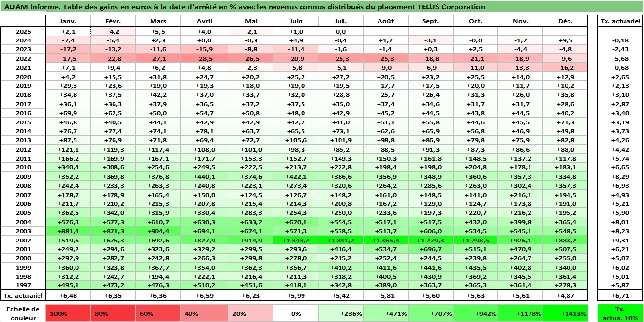Select the +495,1 cell for January 1997
Viewport: 644px width, 322px height.
[x=68, y=286]
